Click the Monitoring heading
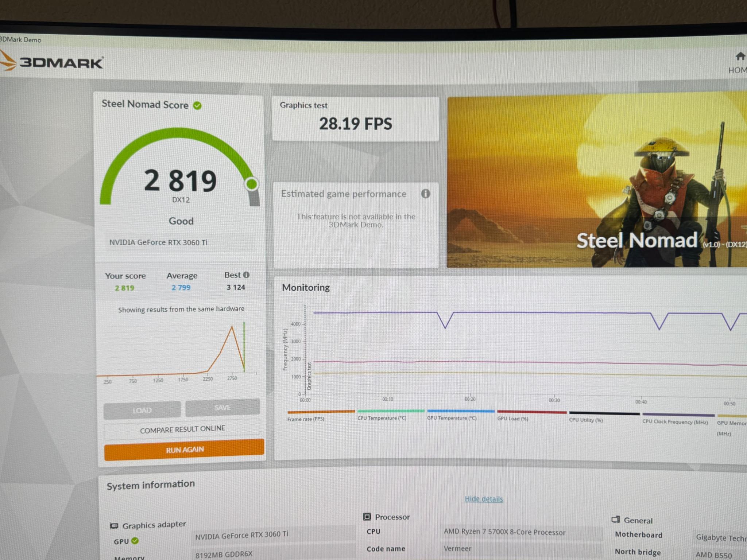The width and height of the screenshot is (747, 560). tap(306, 288)
